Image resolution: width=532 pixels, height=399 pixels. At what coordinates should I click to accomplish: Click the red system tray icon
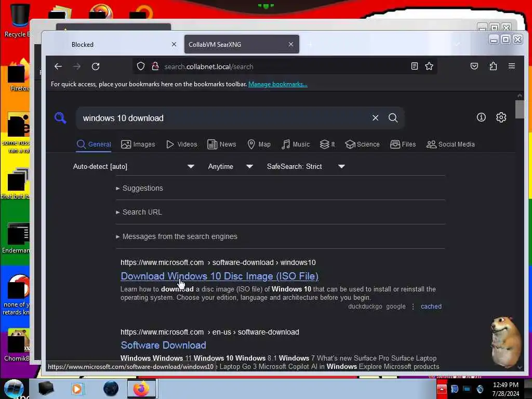click(442, 389)
